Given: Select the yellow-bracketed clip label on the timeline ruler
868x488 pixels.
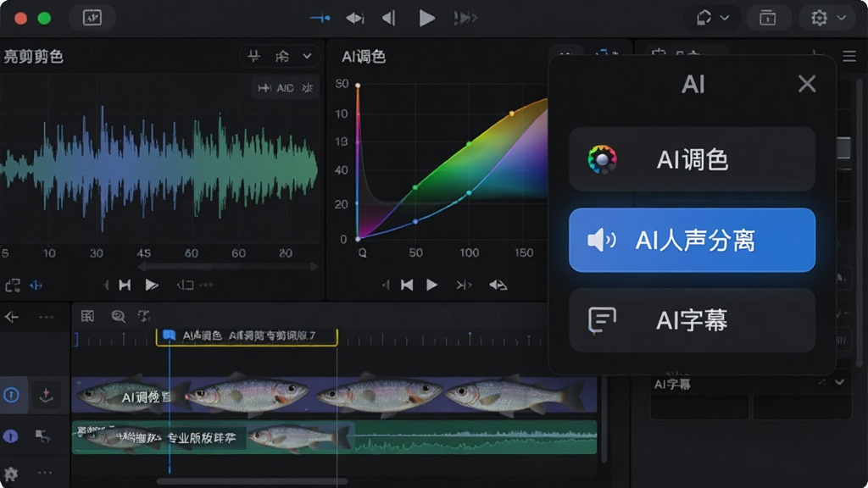Looking at the screenshot, I should pos(247,335).
